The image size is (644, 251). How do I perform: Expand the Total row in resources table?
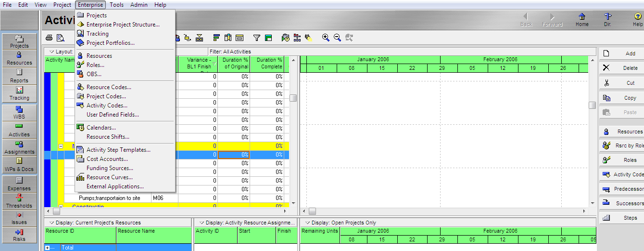point(48,248)
